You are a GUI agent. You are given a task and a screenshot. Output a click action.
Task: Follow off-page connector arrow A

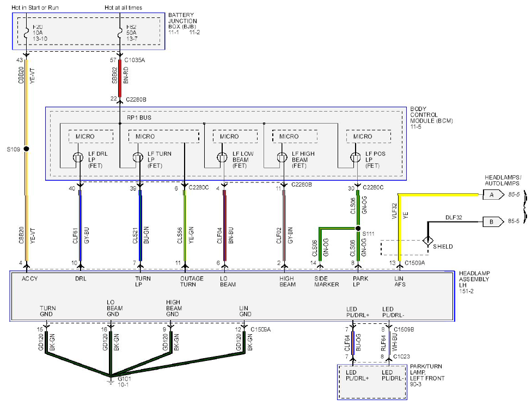[493, 195]
